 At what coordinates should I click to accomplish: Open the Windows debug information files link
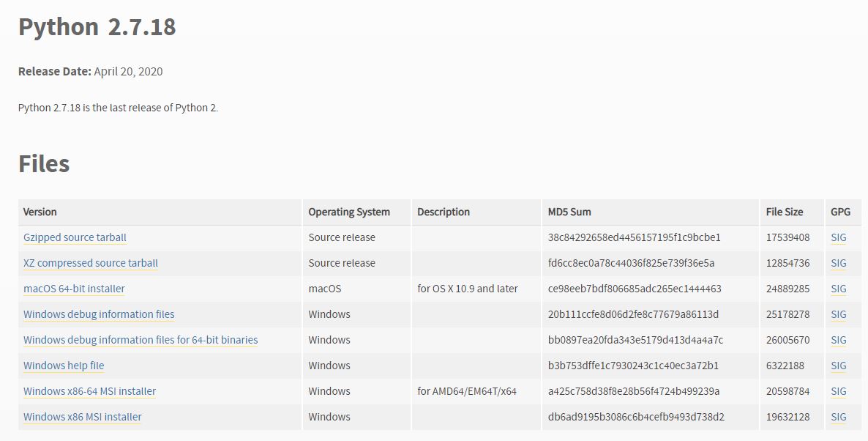click(99, 314)
